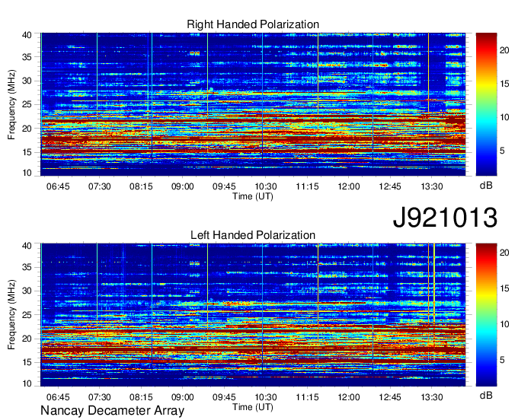
Task: Click the 5 dB value on the top color bar
Action: click(x=502, y=151)
